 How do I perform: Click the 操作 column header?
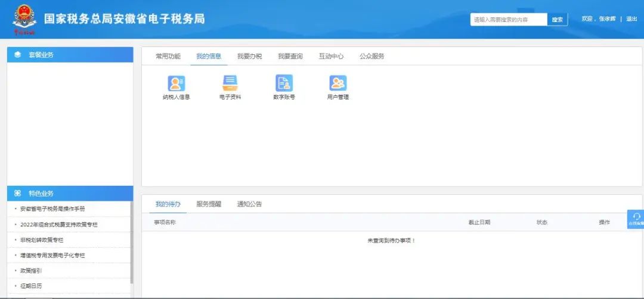604,222
